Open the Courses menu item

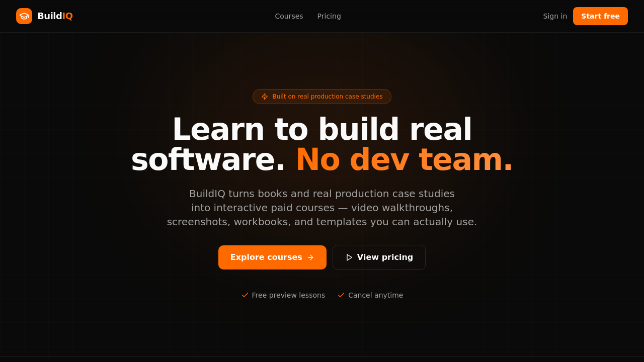289,16
